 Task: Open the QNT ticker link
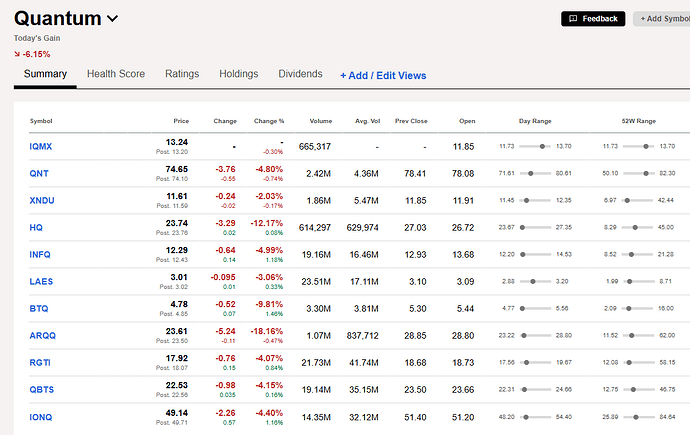coord(39,173)
